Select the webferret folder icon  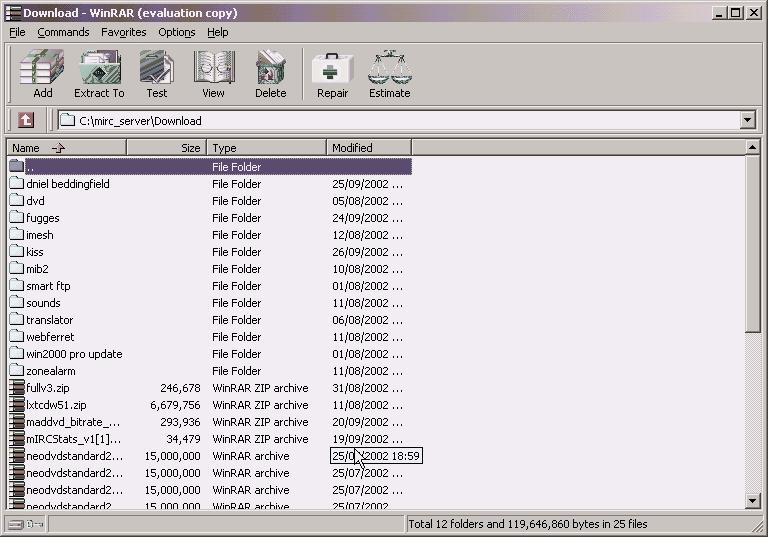[17, 336]
